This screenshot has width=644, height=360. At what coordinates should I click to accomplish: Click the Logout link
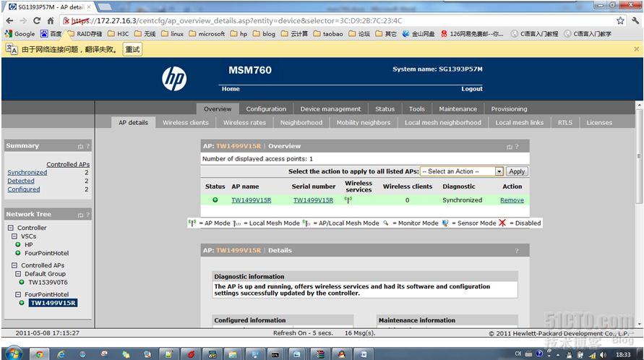pos(471,89)
